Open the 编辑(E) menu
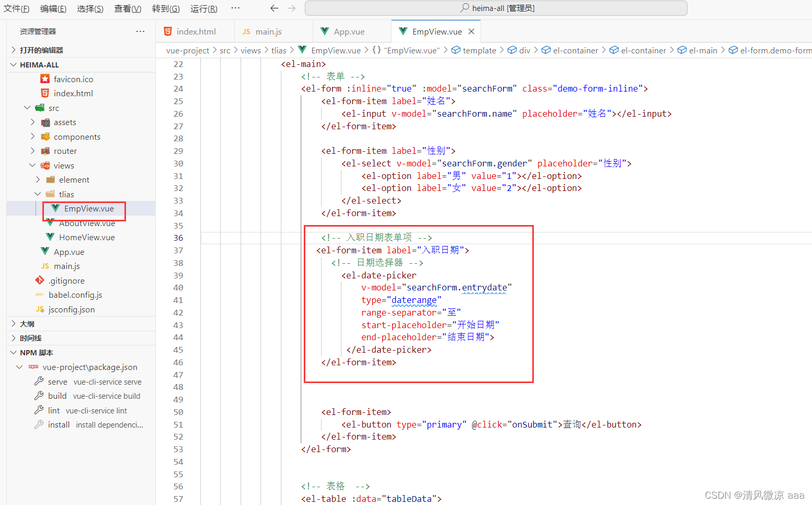The height and width of the screenshot is (505, 812). click(x=53, y=8)
